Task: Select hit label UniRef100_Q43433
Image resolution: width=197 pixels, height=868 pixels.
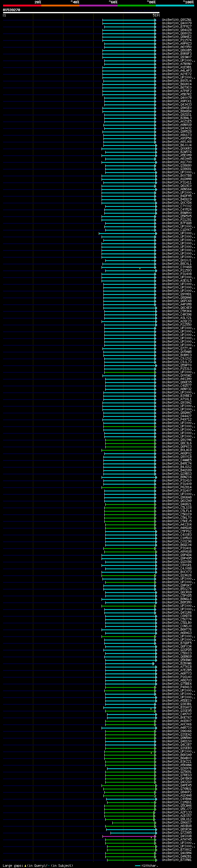Action: click(177, 104)
